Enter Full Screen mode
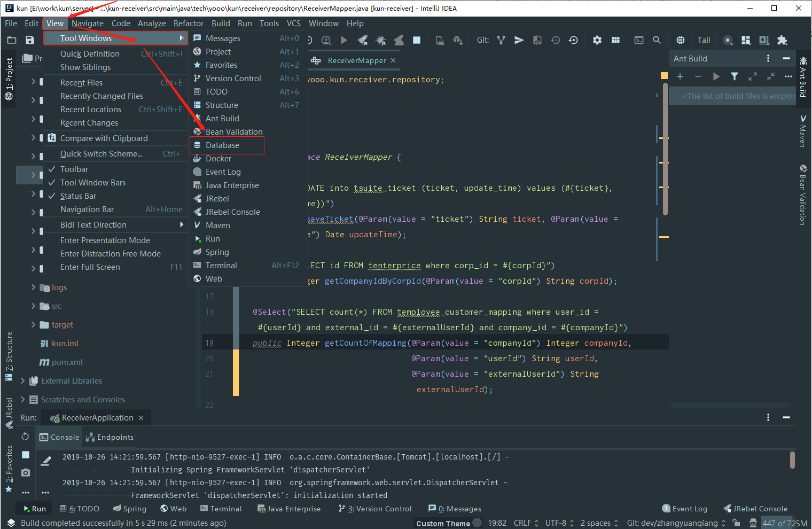812x529 pixels. pyautogui.click(x=116, y=267)
